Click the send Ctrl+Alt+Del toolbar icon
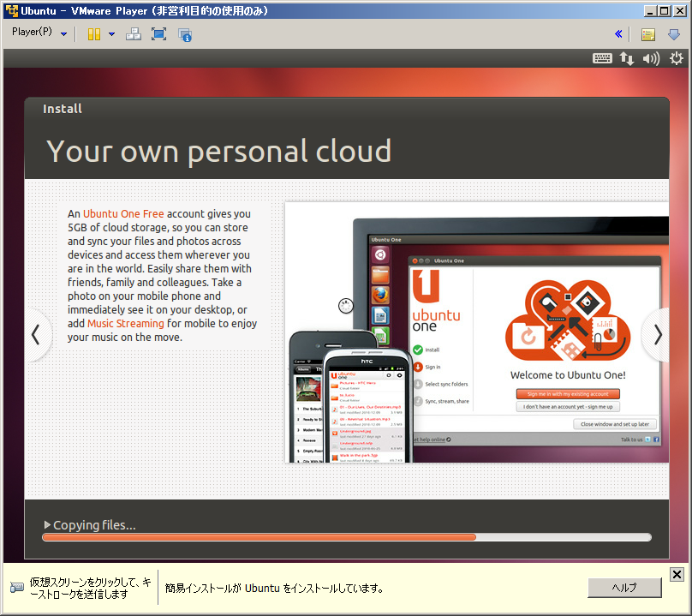This screenshot has height=616, width=692. pyautogui.click(x=134, y=34)
